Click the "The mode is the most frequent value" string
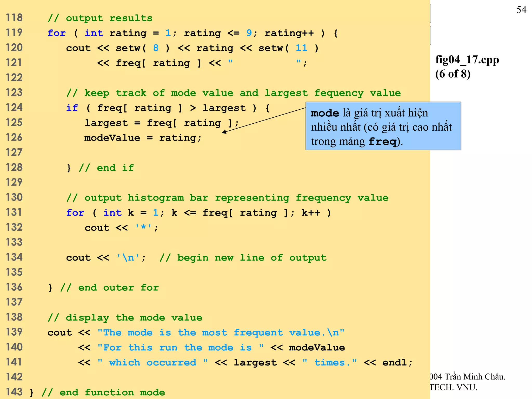The width and height of the screenshot is (532, 399). coord(221,332)
